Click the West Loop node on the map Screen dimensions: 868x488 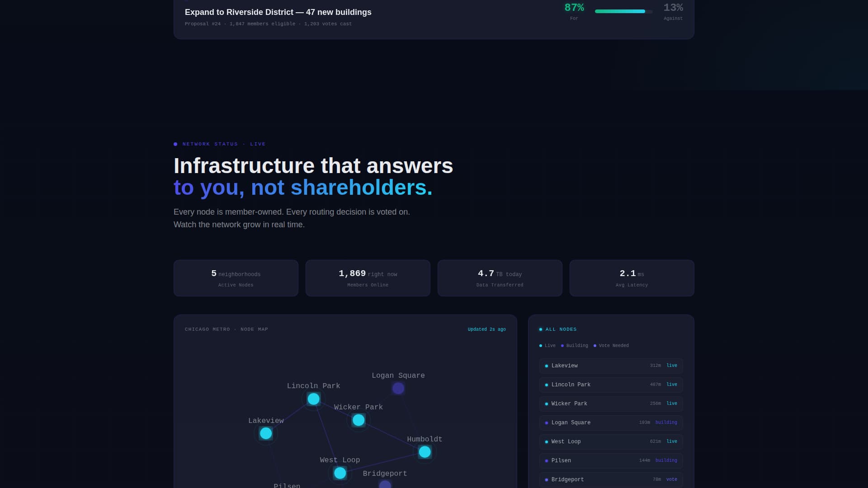(340, 473)
